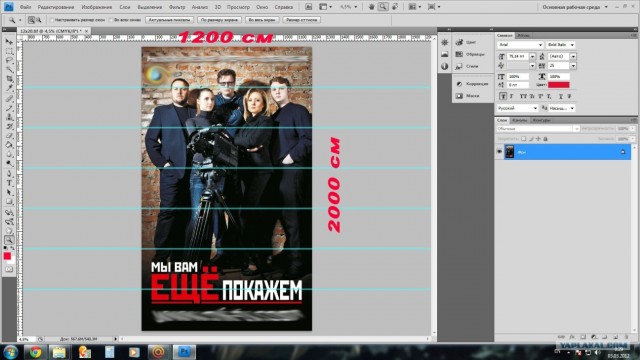Image resolution: width=640 pixels, height=360 pixels.
Task: Click the Zoom Out mode icon in options bar
Action: coord(38,20)
